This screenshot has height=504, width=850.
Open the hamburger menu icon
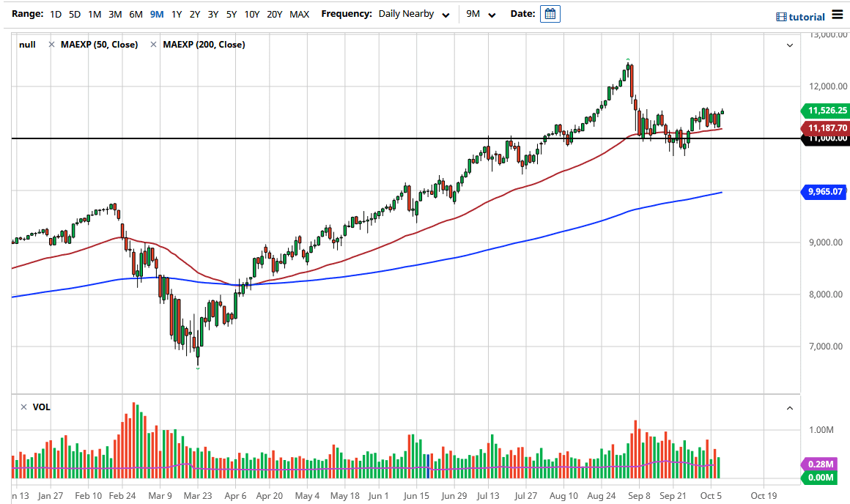pyautogui.click(x=838, y=15)
